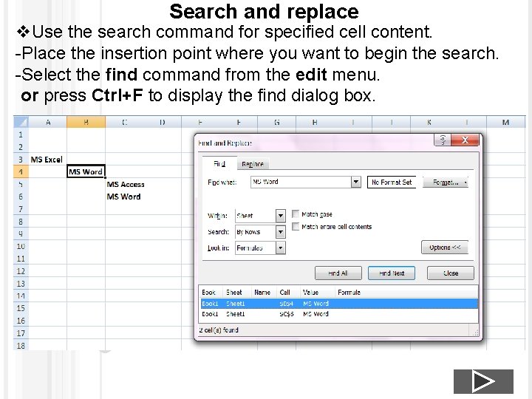The height and width of the screenshot is (399, 532).
Task: Click column M header
Action: click(505, 122)
